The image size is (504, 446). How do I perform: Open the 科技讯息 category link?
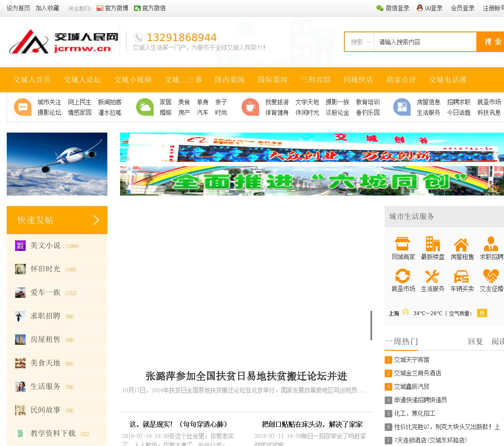point(489,112)
